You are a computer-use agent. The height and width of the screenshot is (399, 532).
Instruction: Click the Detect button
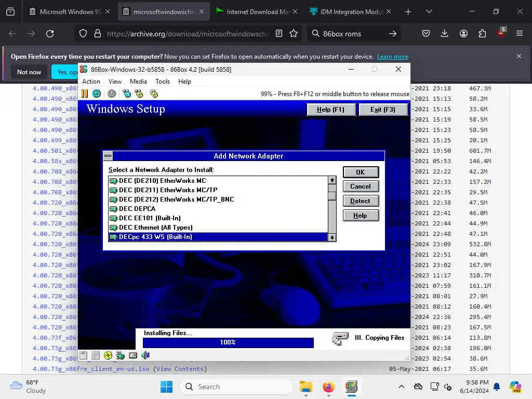pos(361,201)
